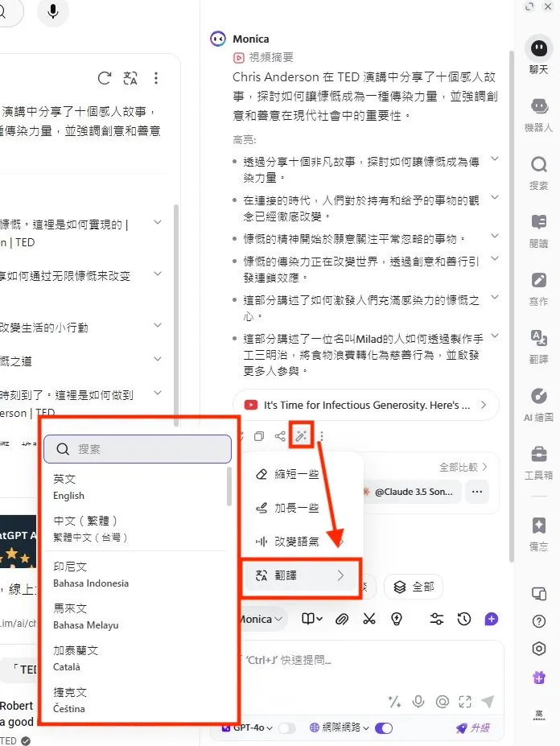Open the book knowledge dropdown in toolbar
The image size is (560, 746).
(312, 619)
